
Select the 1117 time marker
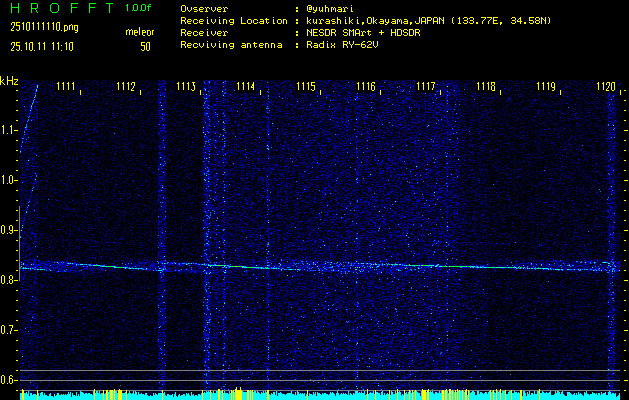pos(426,87)
